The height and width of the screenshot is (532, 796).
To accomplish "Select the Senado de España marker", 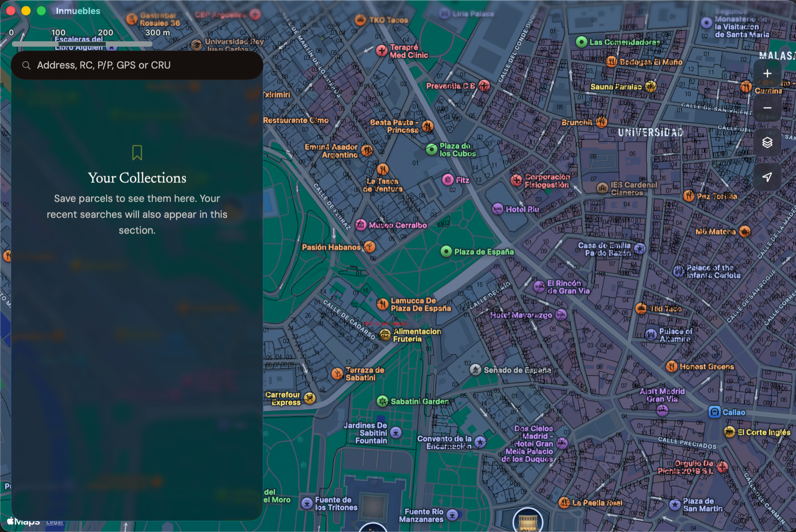I will [x=475, y=370].
